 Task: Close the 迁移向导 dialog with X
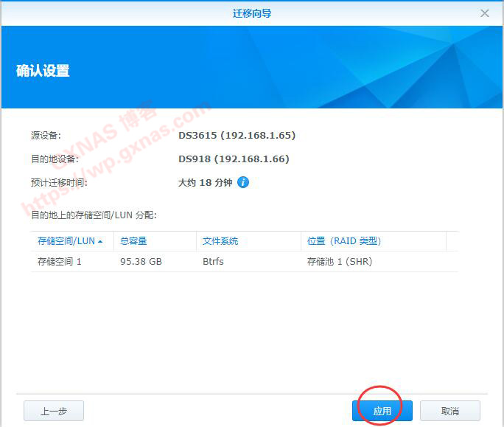click(x=484, y=13)
